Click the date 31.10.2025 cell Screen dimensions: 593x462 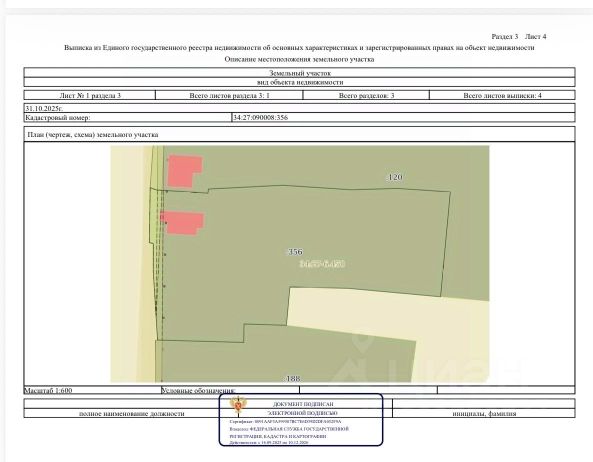300,108
